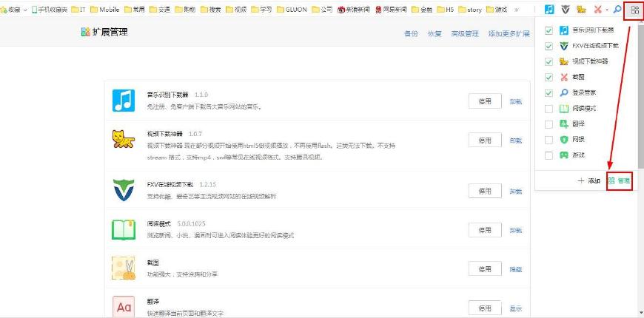Image resolution: width=644 pixels, height=318 pixels.
Task: Check 网银 in the extension dropdown panel
Action: tap(549, 140)
